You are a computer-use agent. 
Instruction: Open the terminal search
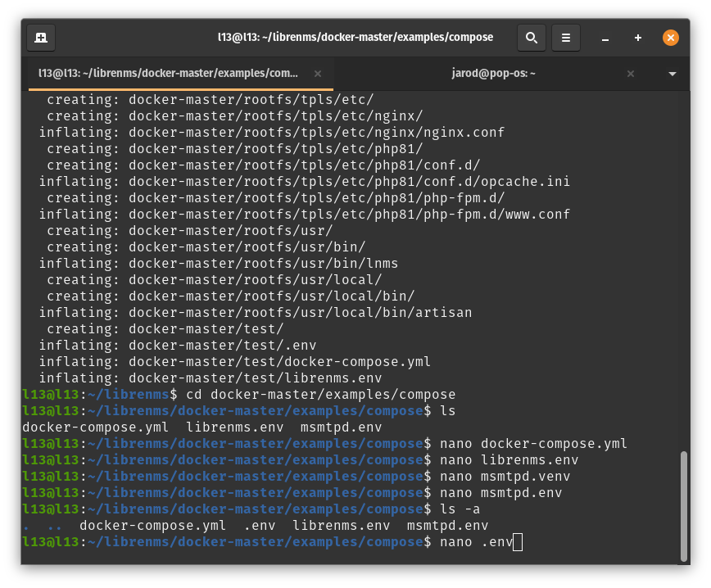point(532,38)
